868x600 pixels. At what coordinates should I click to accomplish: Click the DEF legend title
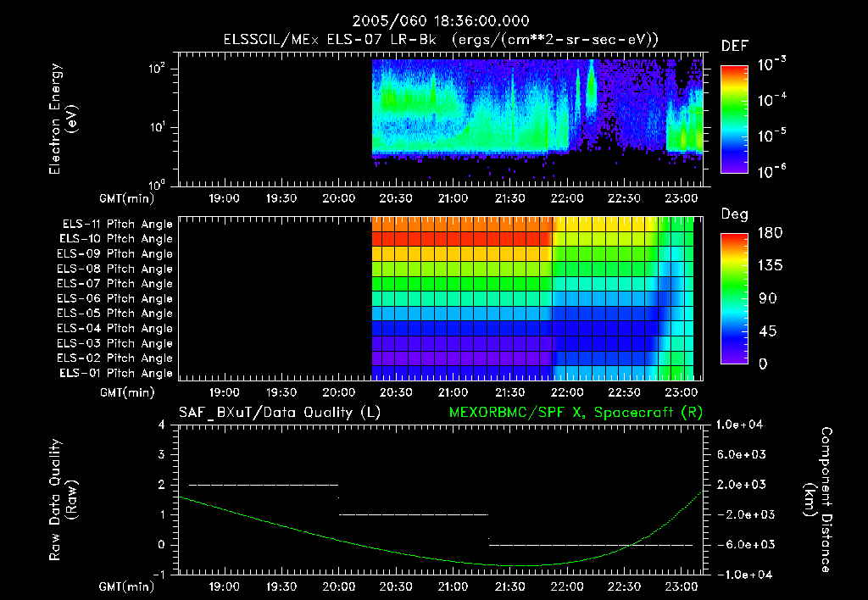coord(735,47)
